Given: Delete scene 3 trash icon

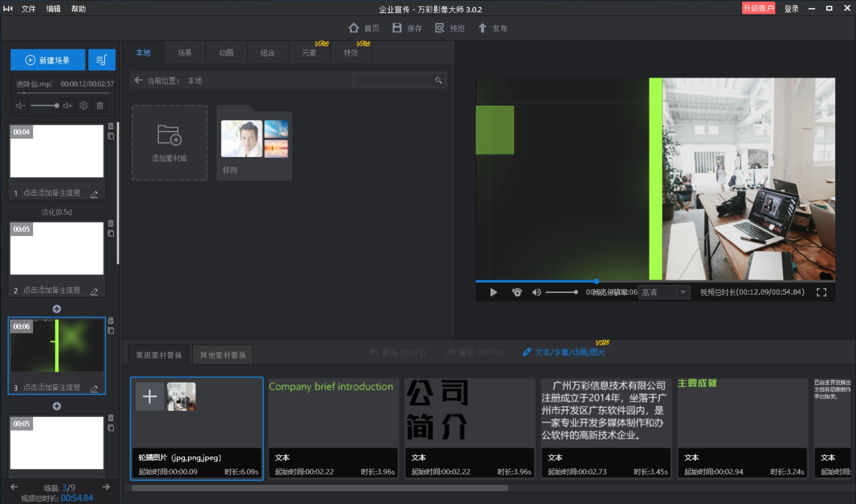Looking at the screenshot, I should 111,321.
